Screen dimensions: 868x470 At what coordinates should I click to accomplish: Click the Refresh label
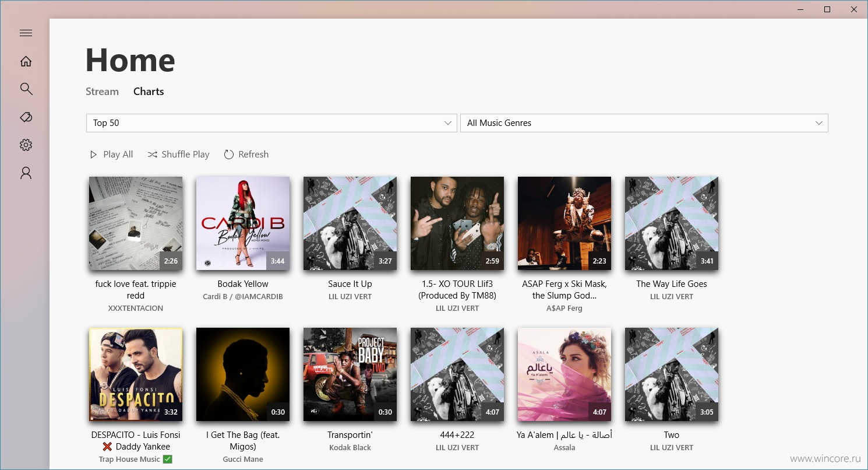[253, 155]
